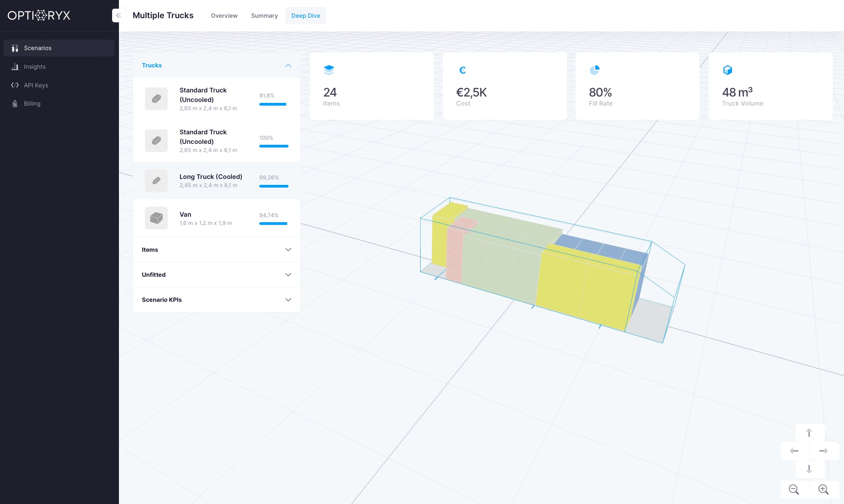Pan the 3D view right

(x=824, y=451)
